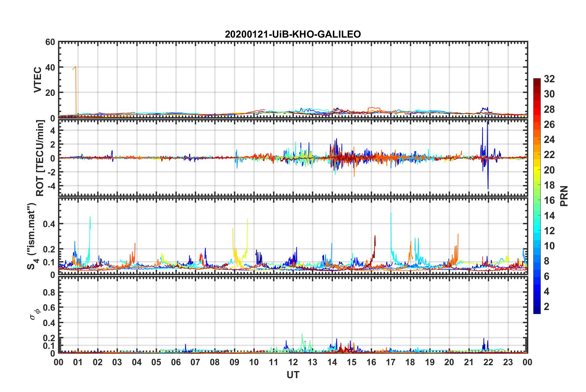
Task: Click the 12 tick label on the UT axis
Action: coord(293,362)
